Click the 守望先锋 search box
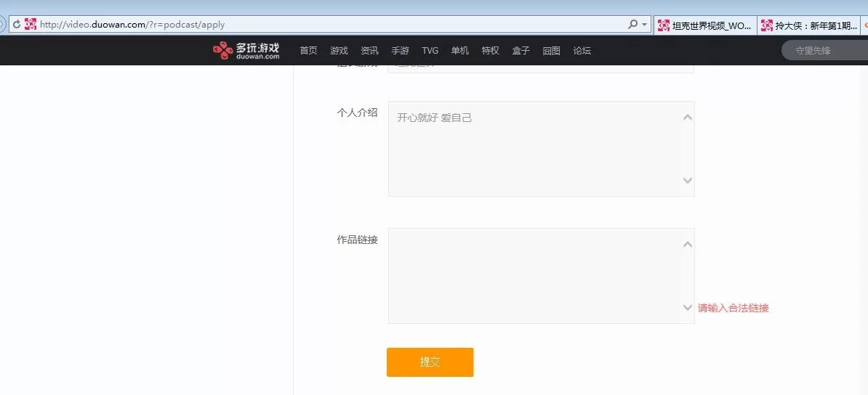Image resolution: width=868 pixels, height=395 pixels. click(x=825, y=50)
